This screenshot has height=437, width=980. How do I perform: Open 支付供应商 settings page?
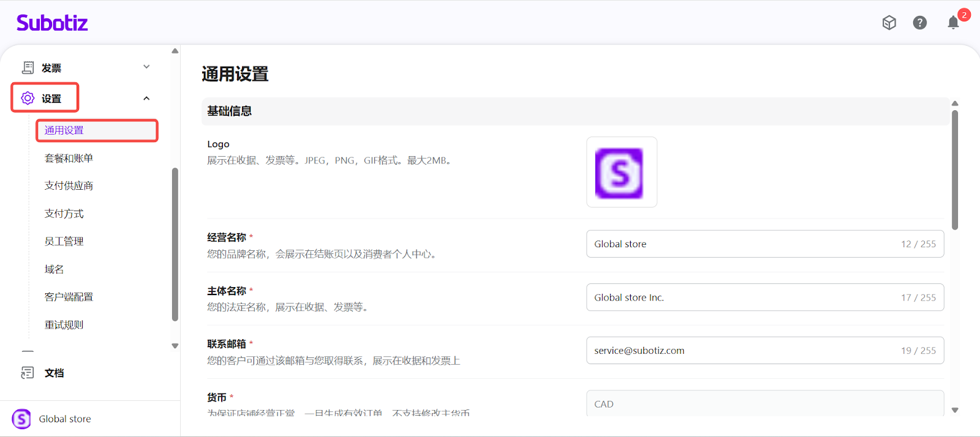69,185
